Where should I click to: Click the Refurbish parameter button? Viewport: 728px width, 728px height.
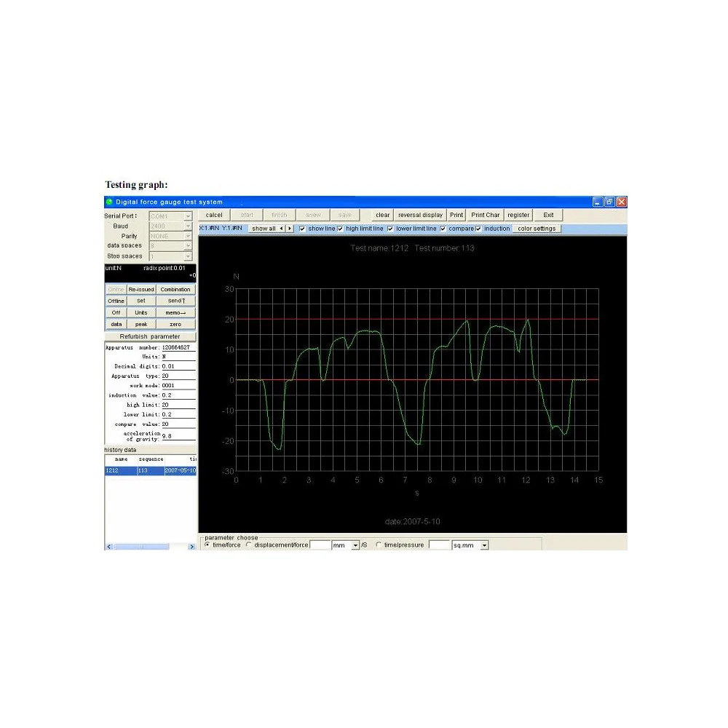150,336
